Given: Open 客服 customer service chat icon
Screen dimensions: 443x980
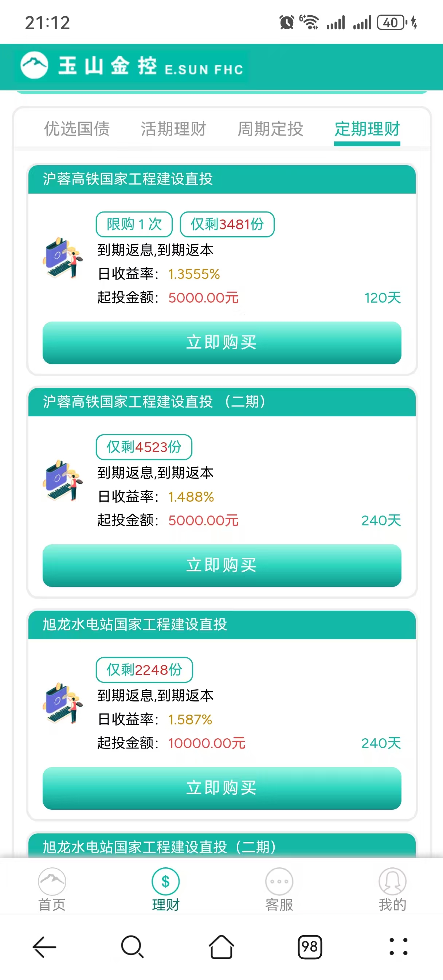Looking at the screenshot, I should pyautogui.click(x=279, y=881).
